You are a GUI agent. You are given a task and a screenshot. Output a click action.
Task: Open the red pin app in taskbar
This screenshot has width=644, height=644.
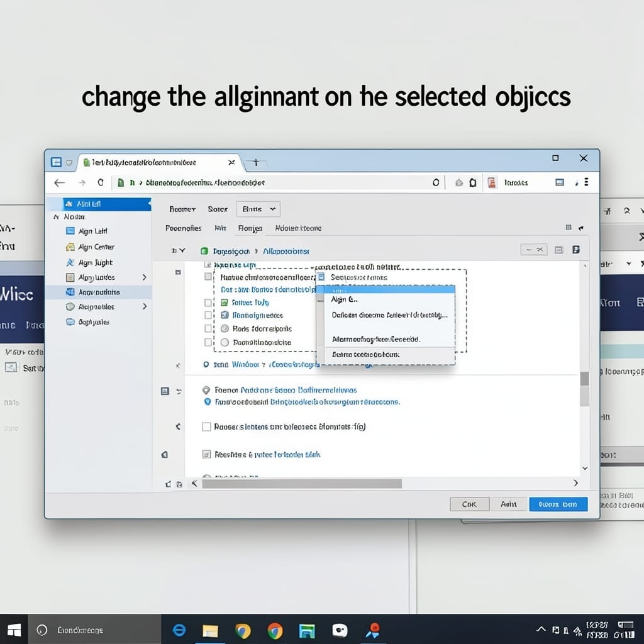coord(372,630)
